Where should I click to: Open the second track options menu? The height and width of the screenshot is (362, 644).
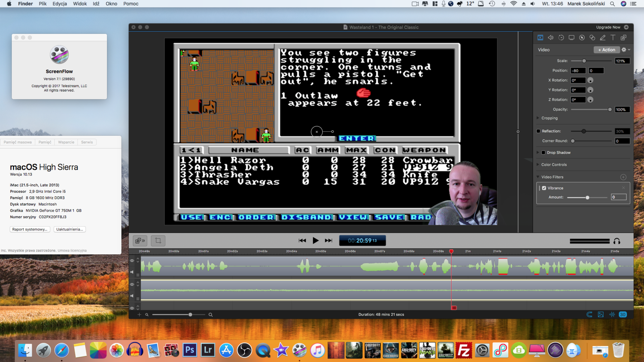138,299
